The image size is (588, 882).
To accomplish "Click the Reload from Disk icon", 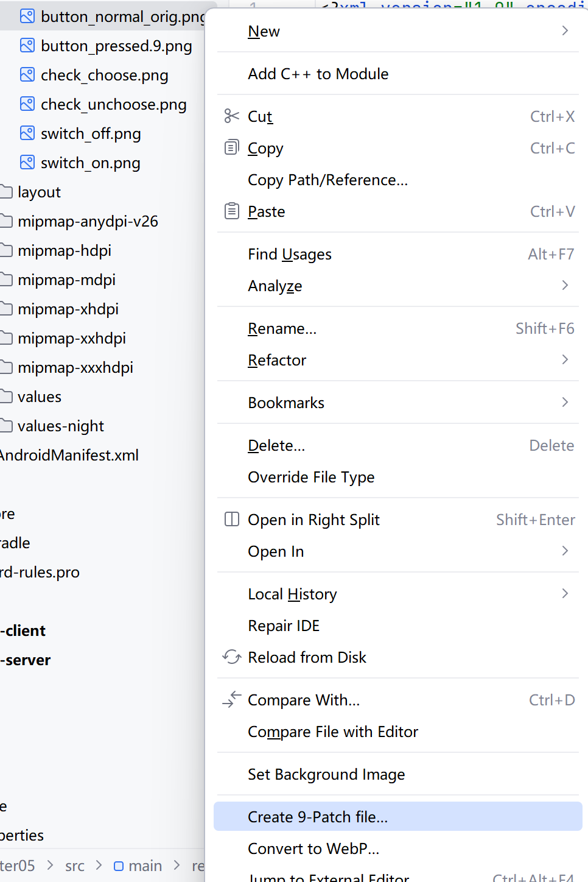I will click(x=231, y=657).
